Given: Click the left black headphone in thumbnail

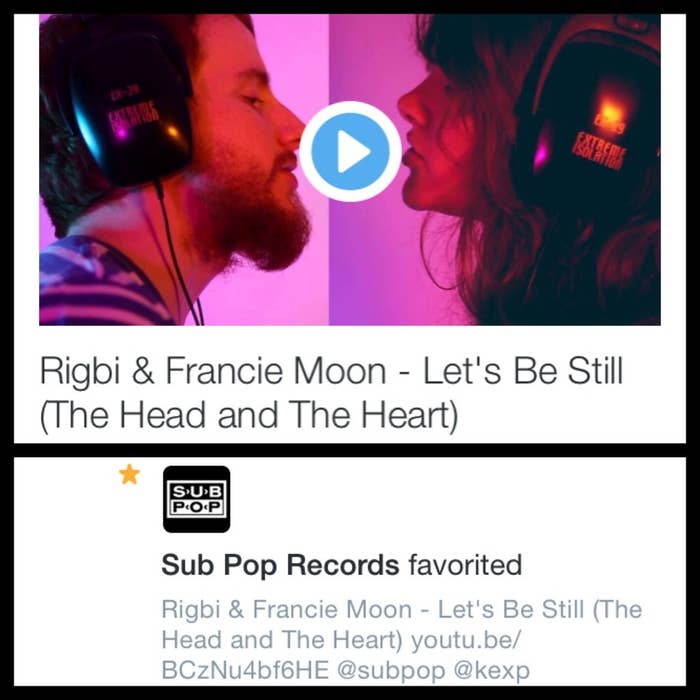Looking at the screenshot, I should (129, 107).
